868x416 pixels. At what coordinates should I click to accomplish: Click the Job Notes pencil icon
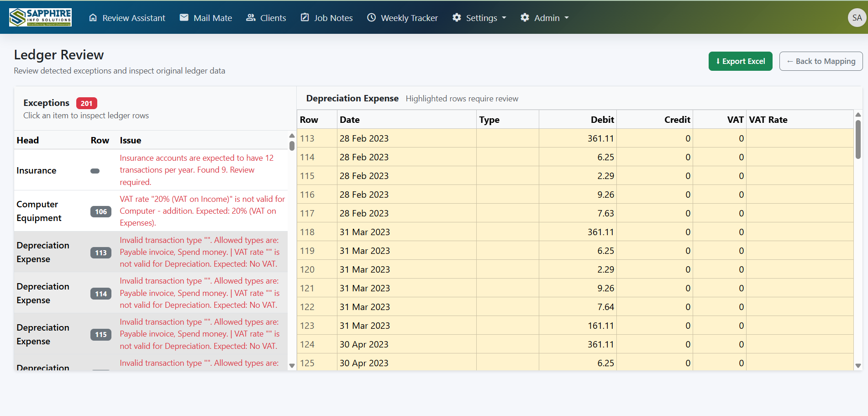click(x=305, y=17)
